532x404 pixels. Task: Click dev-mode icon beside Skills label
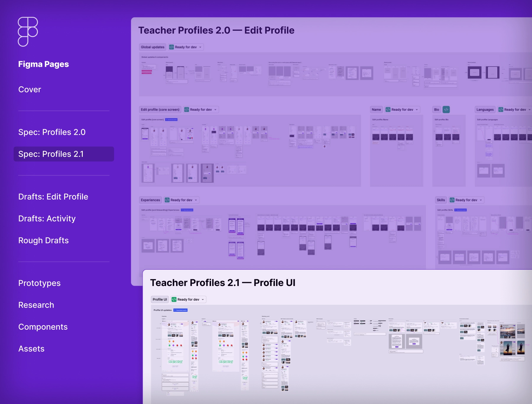[x=452, y=200]
